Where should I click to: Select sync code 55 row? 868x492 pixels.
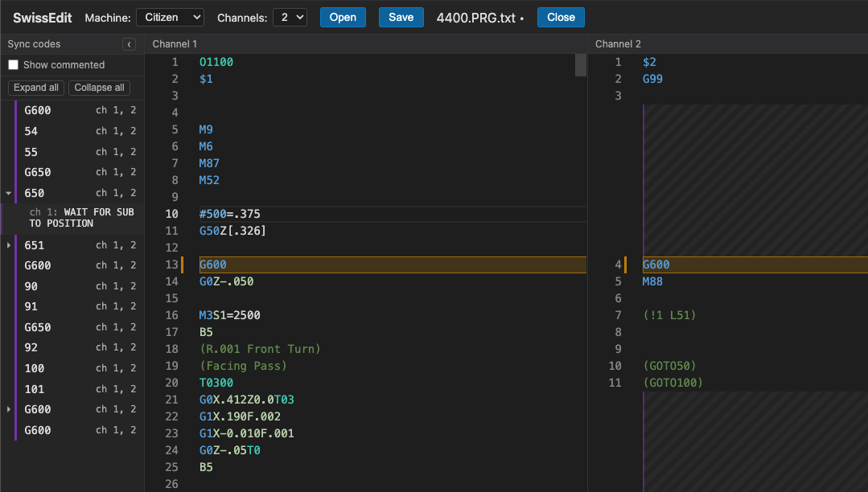click(x=79, y=152)
